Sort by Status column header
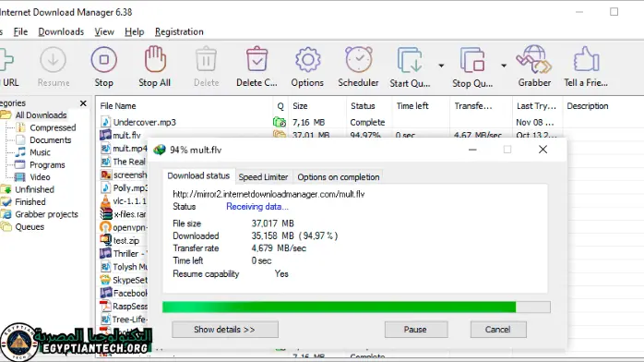The height and width of the screenshot is (362, 644). (369, 106)
